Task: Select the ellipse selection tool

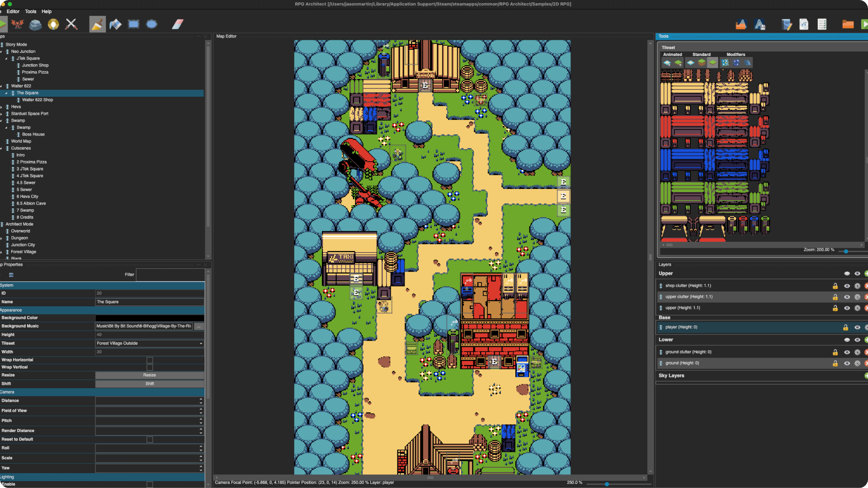Action: click(x=151, y=24)
